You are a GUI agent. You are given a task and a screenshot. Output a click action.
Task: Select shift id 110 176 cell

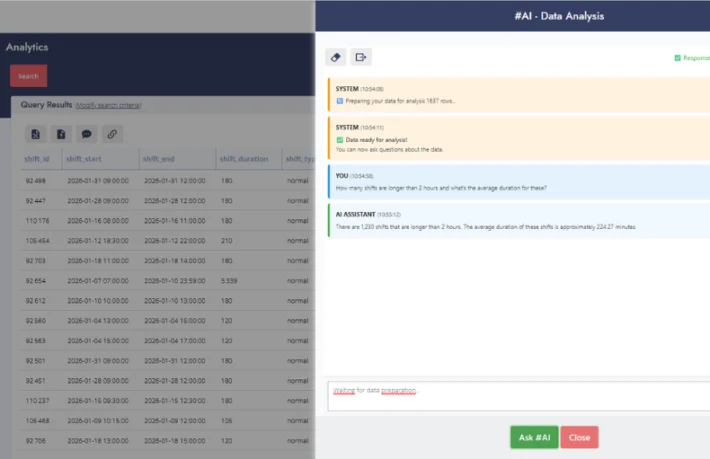[x=38, y=221]
